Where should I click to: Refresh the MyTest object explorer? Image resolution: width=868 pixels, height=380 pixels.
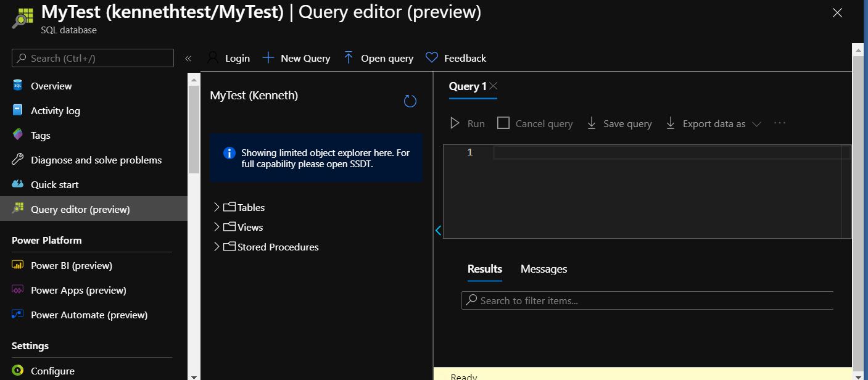pos(410,101)
